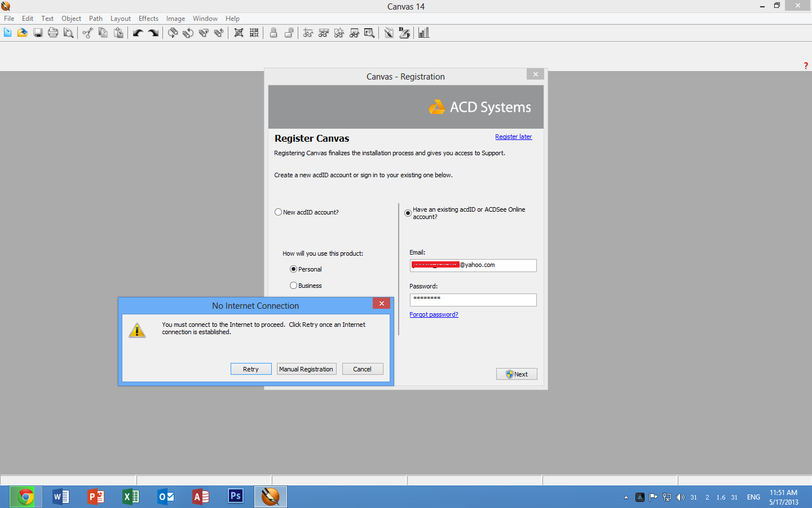Click the Copy icon in toolbar
Image resolution: width=812 pixels, height=508 pixels.
coord(103,33)
